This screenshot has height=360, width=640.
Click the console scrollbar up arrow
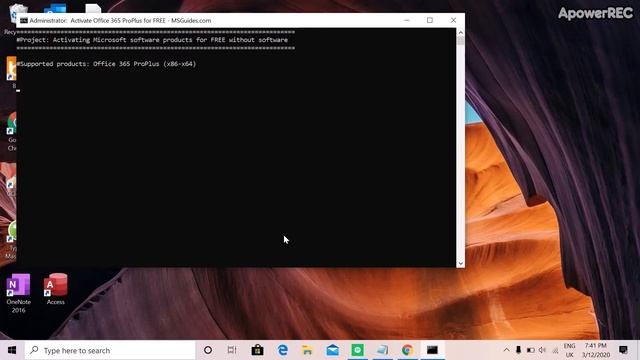[460, 32]
